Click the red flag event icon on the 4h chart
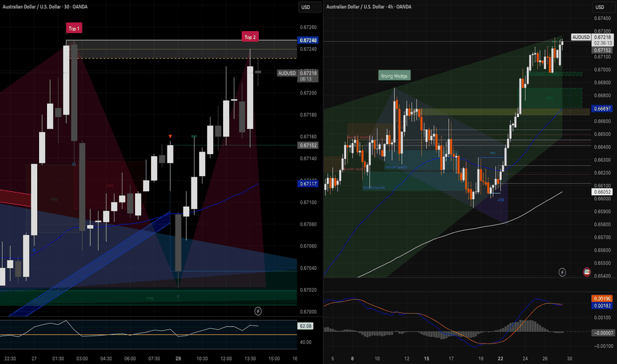Image resolution: width=617 pixels, height=364 pixels. click(x=587, y=272)
